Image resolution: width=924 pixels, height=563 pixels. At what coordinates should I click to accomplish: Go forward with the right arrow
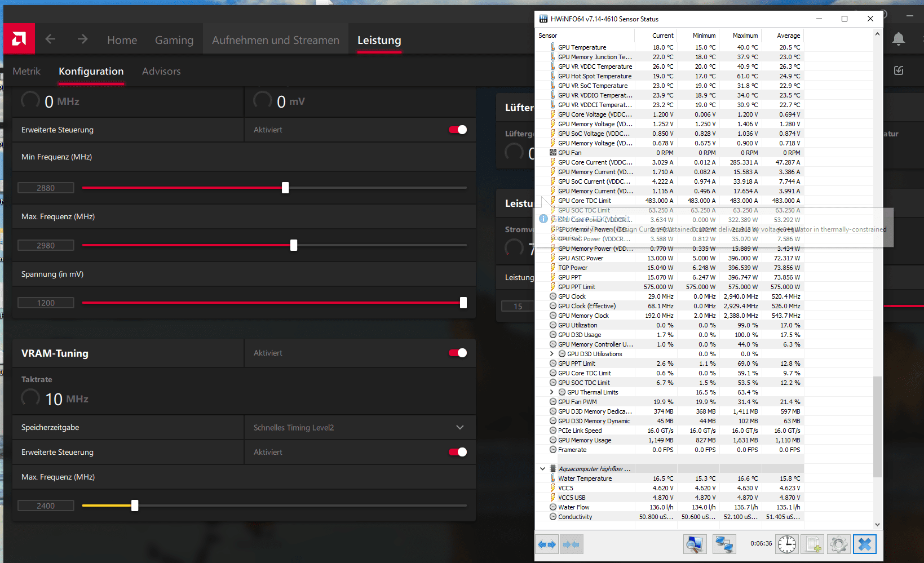point(82,39)
